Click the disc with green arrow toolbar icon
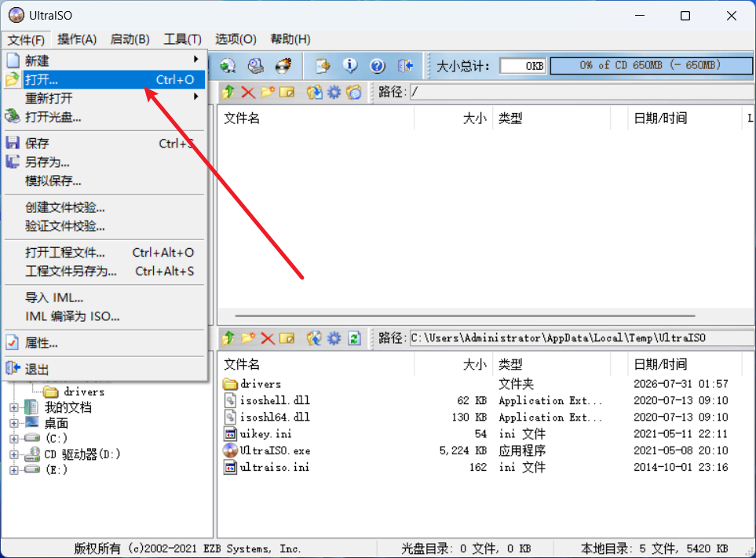The height and width of the screenshot is (558, 756). tap(228, 66)
